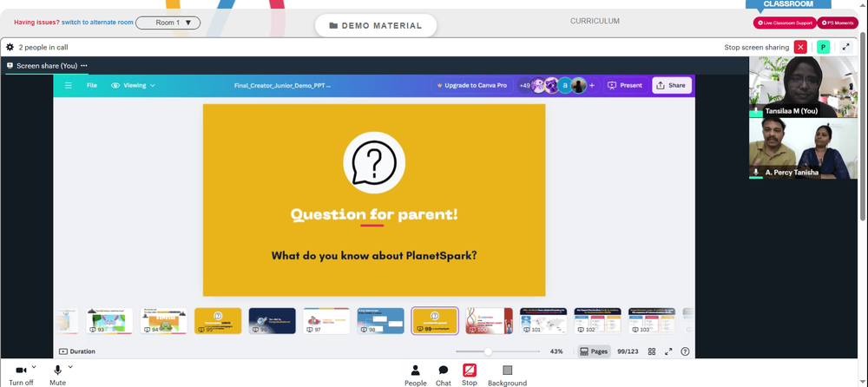Viewport: 868px width, 387px height.
Task: Open Canva hamburger menu
Action: point(68,85)
